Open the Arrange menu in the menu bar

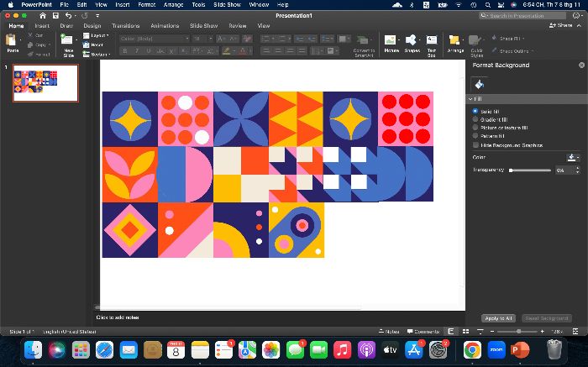pyautogui.click(x=173, y=5)
